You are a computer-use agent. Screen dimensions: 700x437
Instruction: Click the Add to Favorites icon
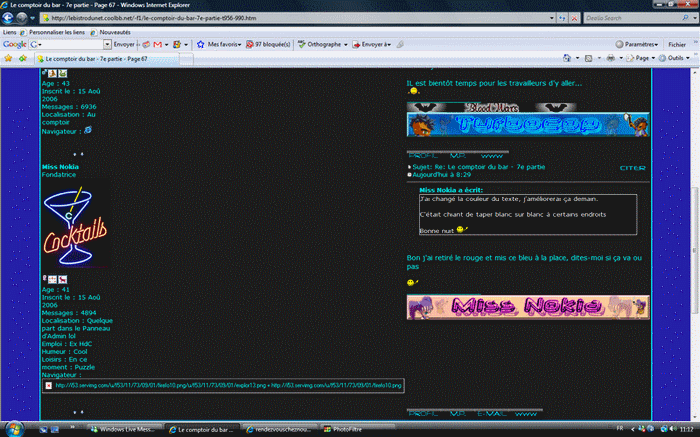coord(22,58)
